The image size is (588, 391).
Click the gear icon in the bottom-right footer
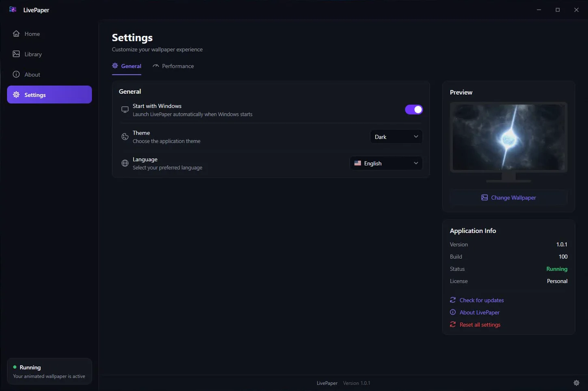coord(576,383)
